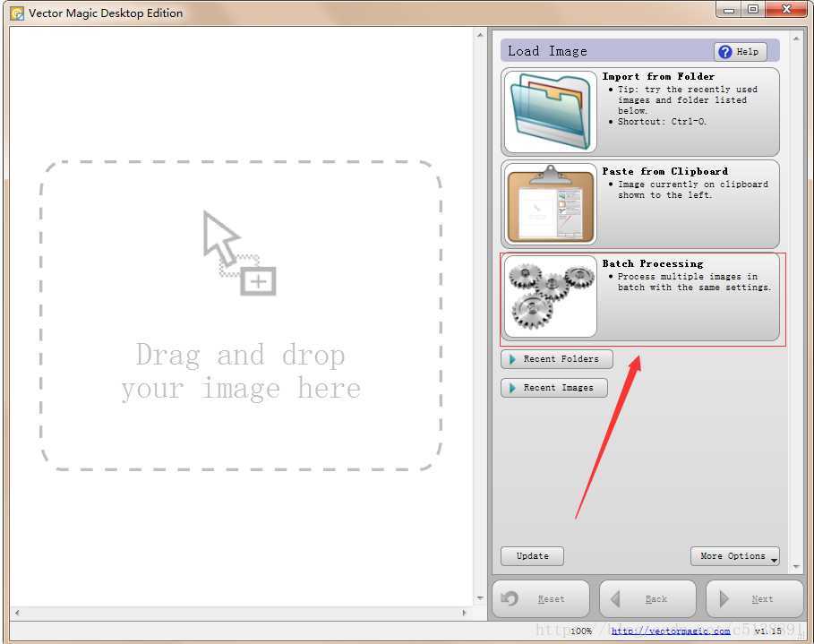Click the 'Import from Folder' heading text

(x=658, y=76)
